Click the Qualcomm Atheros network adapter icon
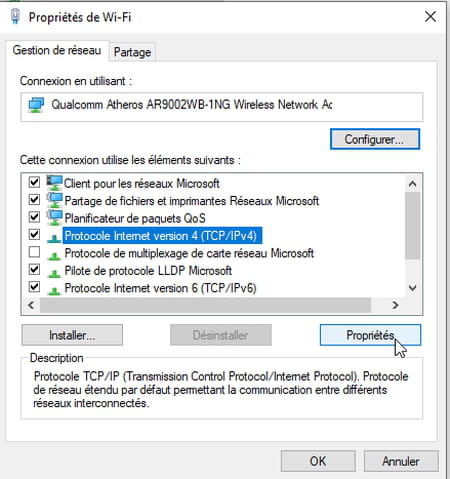Screen dimensions: 450x479 coord(36,105)
